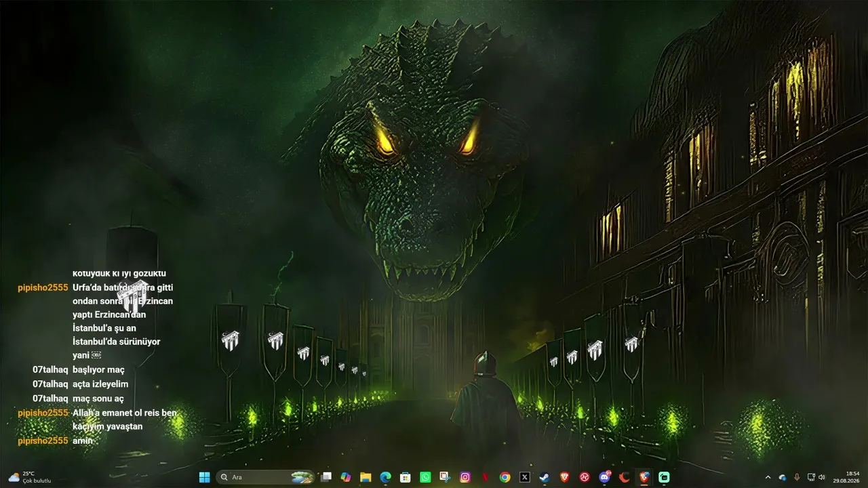Launch Microsoft Copilot from the taskbar

[346, 477]
